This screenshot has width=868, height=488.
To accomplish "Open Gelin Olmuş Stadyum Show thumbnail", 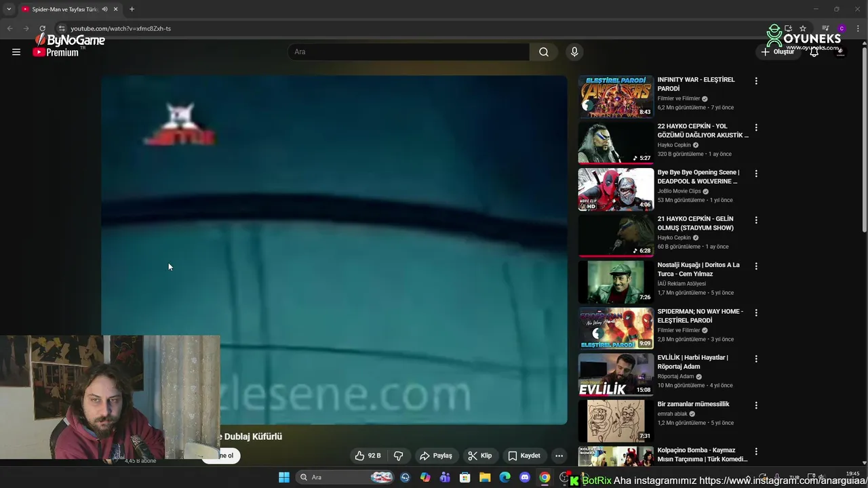I will pyautogui.click(x=616, y=235).
